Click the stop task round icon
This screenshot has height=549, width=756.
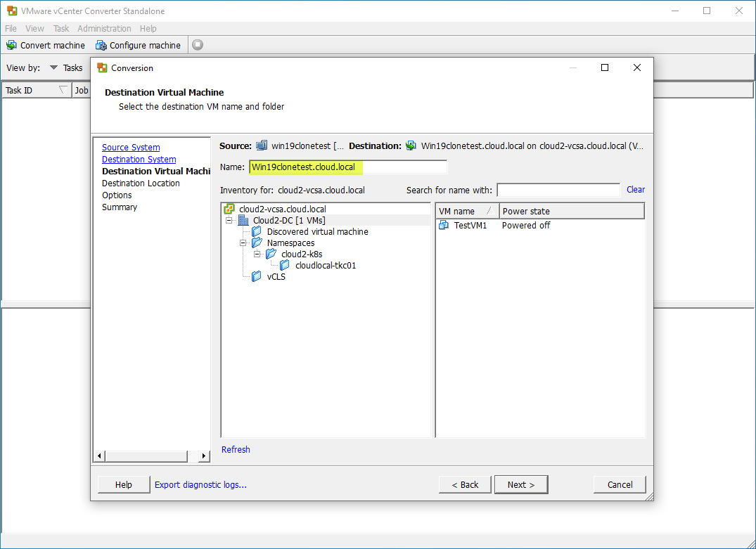point(198,45)
